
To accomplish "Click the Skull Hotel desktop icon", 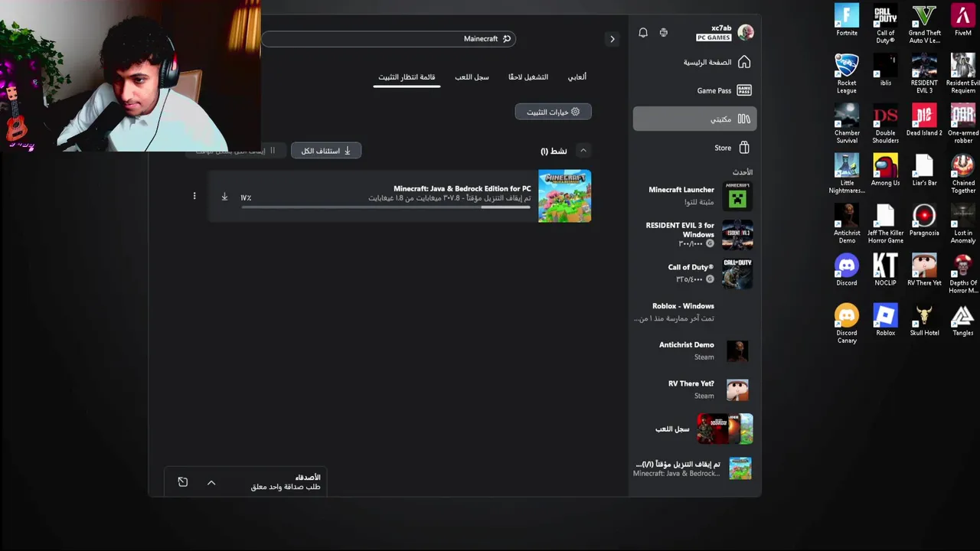I will [925, 320].
